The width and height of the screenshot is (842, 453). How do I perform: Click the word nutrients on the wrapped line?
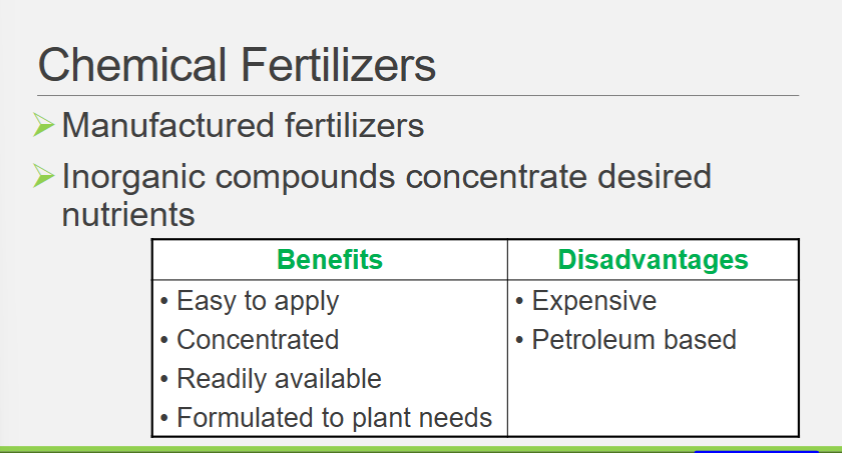coord(128,214)
